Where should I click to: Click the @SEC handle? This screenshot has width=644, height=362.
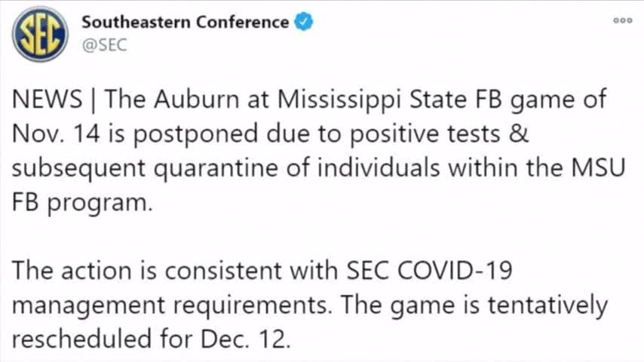104,44
